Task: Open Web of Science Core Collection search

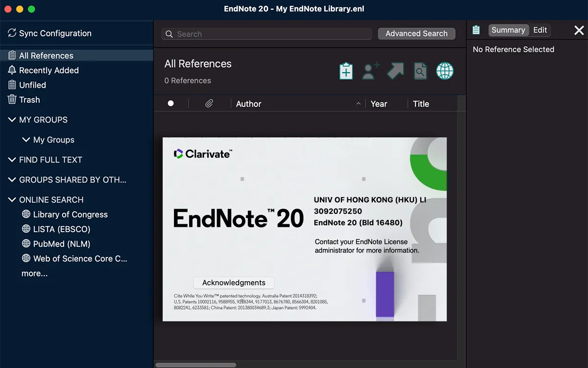Action: pyautogui.click(x=80, y=259)
